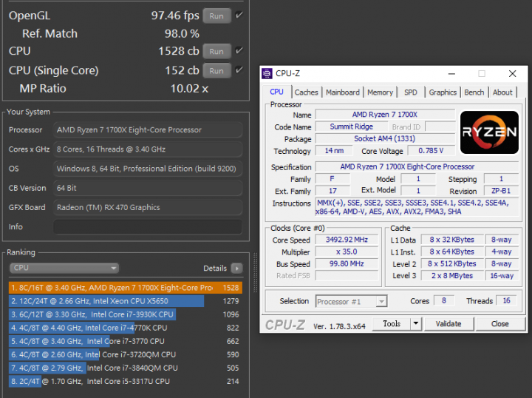Click the Core Voltage 0.785 V value
Screen dimensions: 532x398
click(431, 151)
